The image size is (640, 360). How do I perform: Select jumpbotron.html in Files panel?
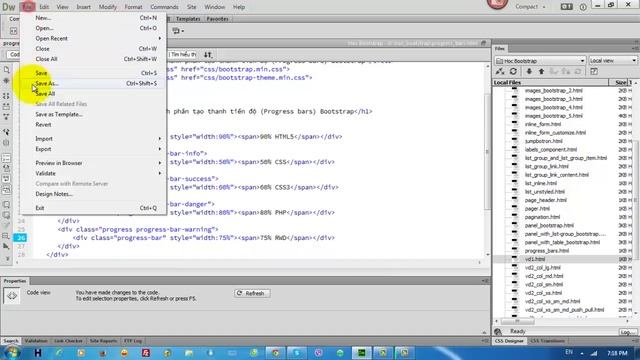543,141
